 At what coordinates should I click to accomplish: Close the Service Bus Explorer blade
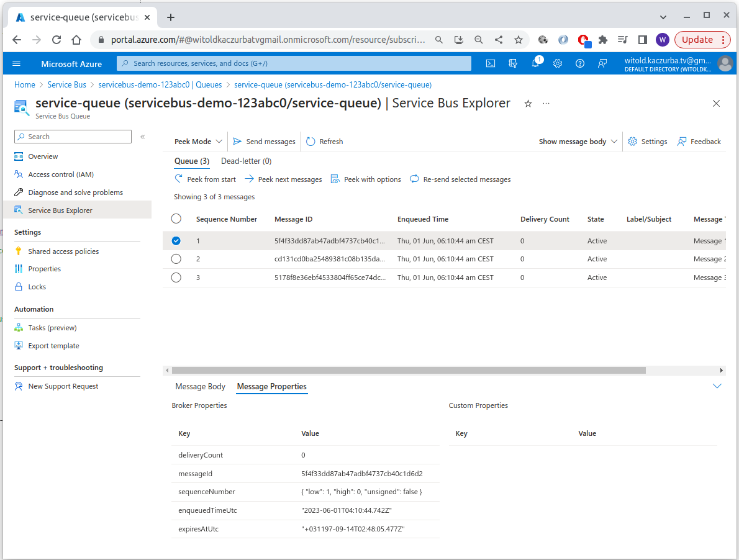point(716,103)
